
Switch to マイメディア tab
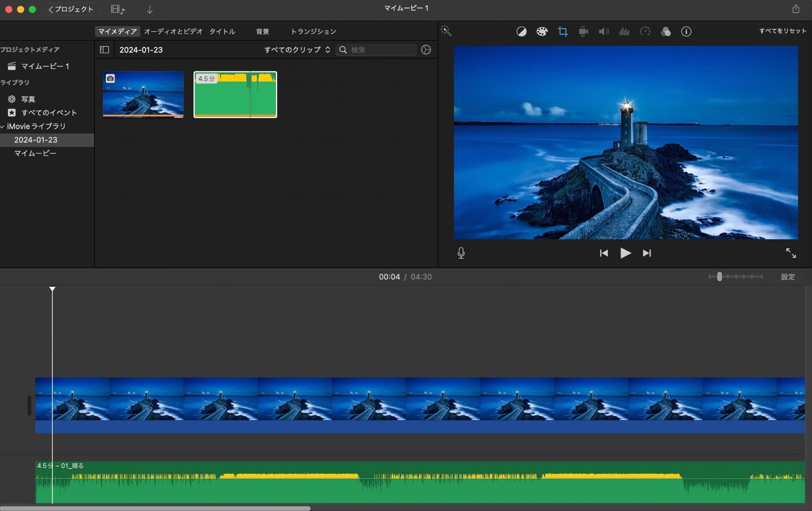coord(117,31)
